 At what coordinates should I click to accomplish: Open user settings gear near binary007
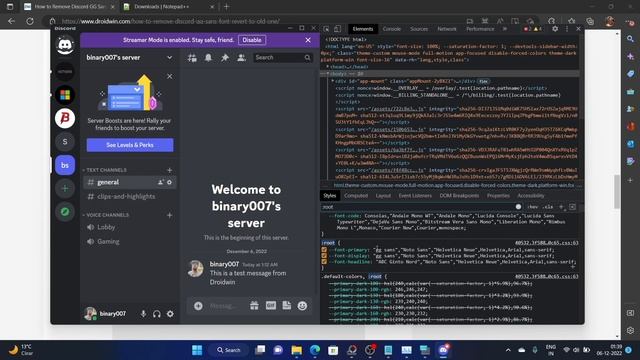point(170,314)
